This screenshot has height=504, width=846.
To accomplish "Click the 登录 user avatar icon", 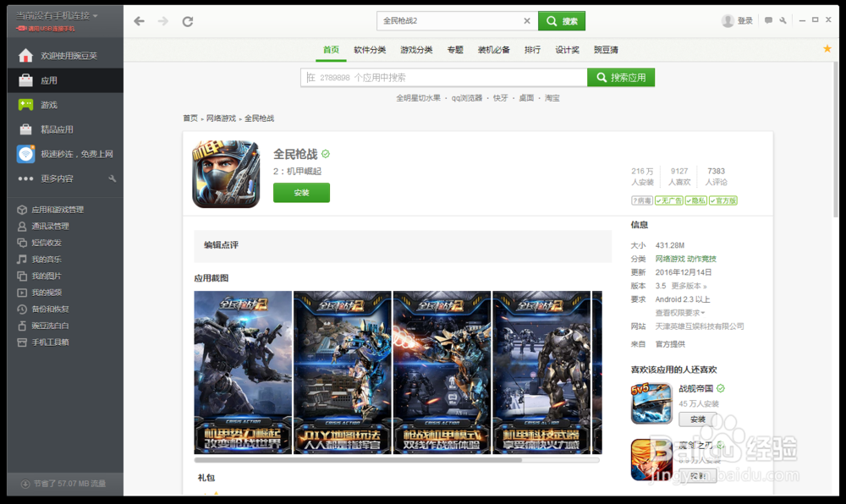I will click(x=728, y=20).
